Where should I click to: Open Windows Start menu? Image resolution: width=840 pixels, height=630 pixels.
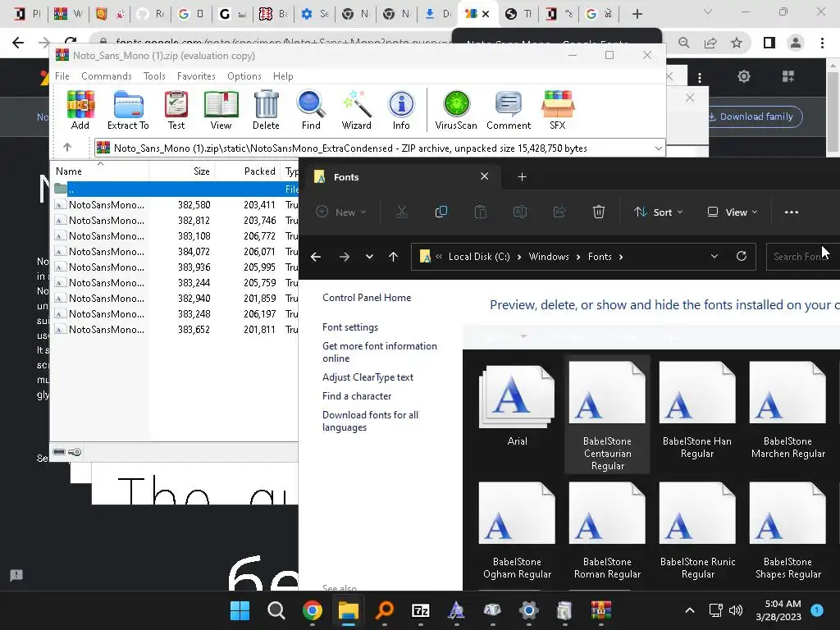tap(240, 610)
